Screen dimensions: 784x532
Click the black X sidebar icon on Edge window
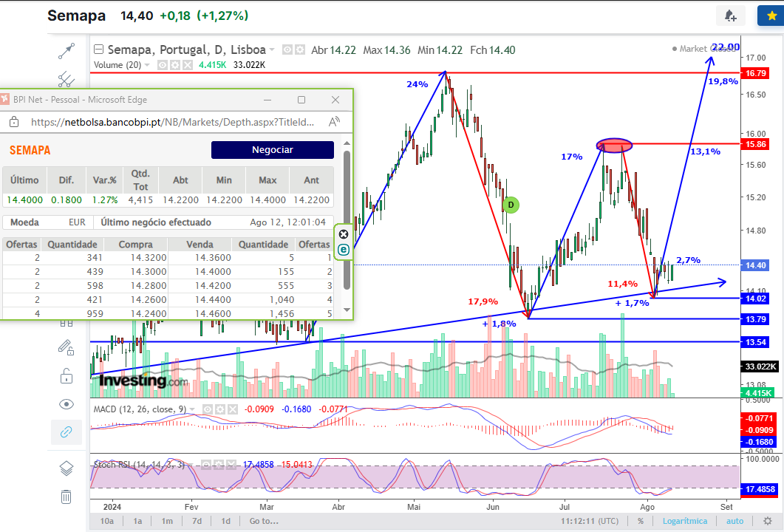click(344, 234)
